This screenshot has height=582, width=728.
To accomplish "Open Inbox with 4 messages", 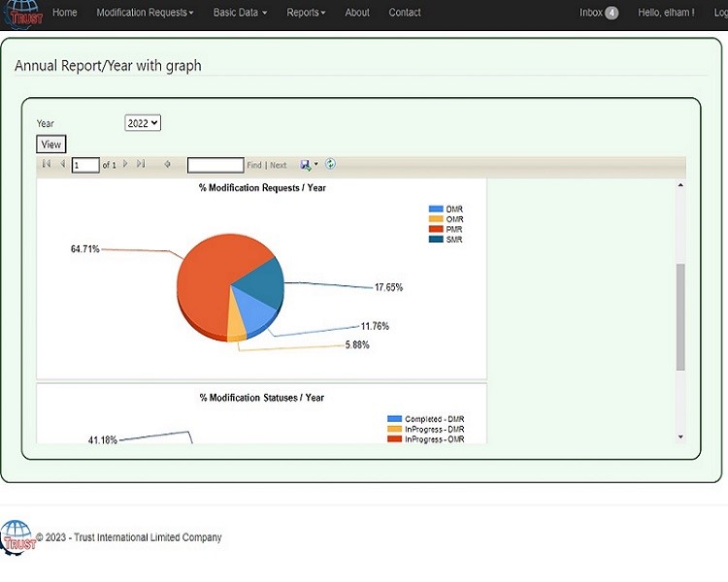I will pos(599,13).
